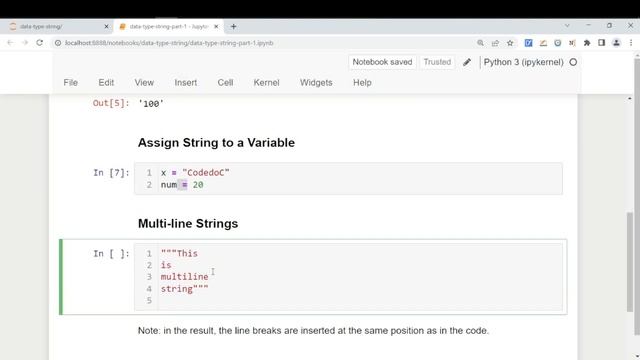
Task: Click the notebook's inner scrollbar up arrow
Action: (x=629, y=98)
